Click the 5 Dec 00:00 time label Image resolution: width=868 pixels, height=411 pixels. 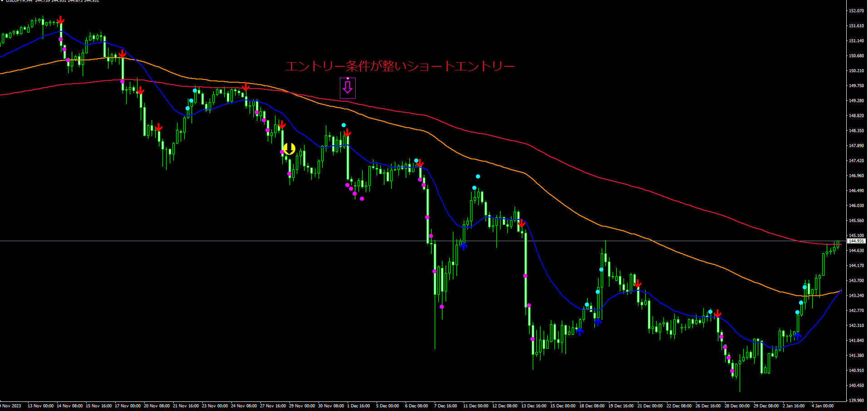pos(387,406)
